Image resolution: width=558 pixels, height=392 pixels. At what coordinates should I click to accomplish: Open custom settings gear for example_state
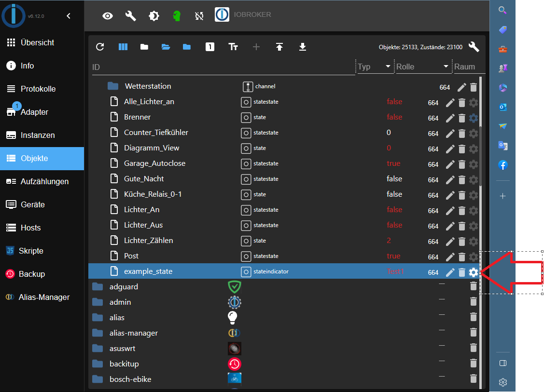(474, 272)
